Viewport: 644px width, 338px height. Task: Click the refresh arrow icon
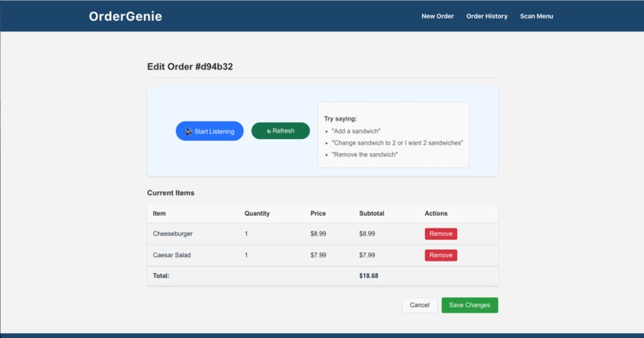pos(269,131)
